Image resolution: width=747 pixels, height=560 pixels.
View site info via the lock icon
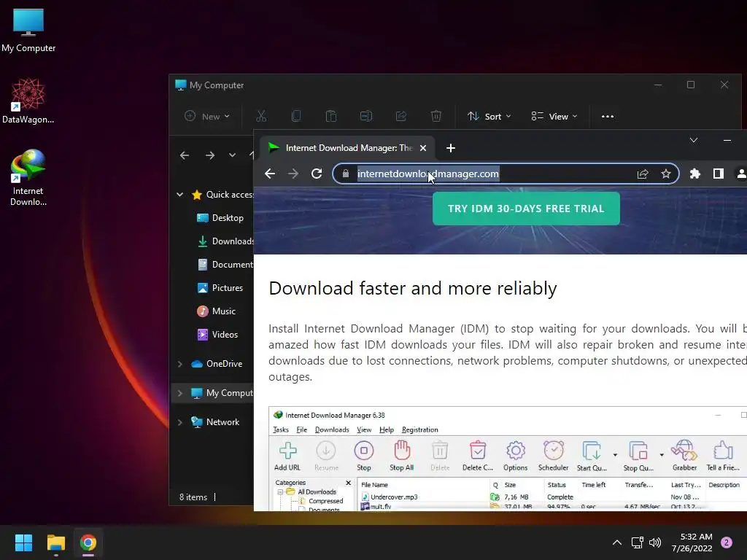coord(346,174)
